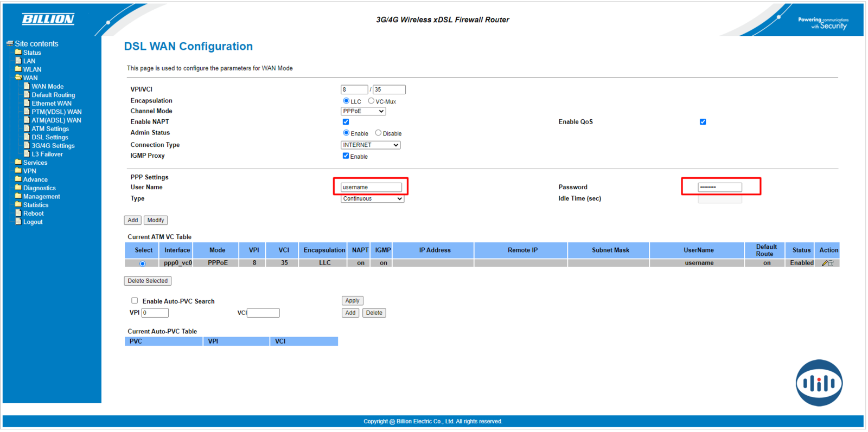The image size is (868, 432).
Task: Click the open WAN folder icon
Action: pos(18,78)
